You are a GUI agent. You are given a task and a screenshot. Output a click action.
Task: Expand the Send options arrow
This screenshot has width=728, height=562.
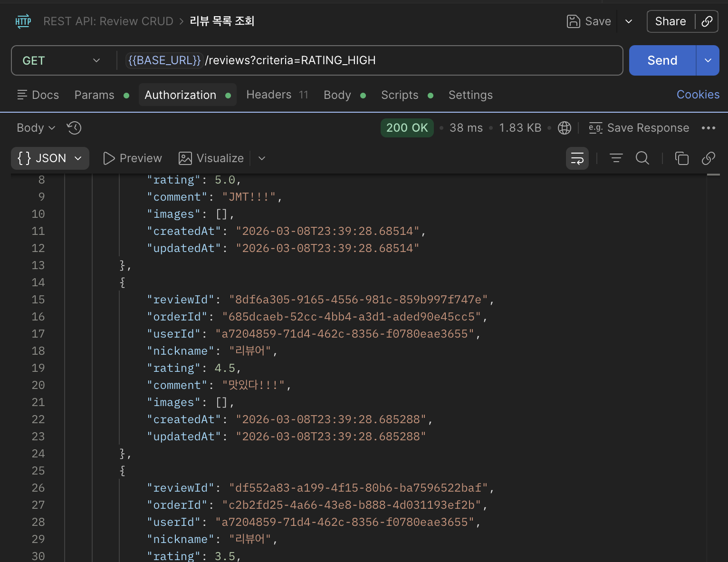pyautogui.click(x=708, y=60)
